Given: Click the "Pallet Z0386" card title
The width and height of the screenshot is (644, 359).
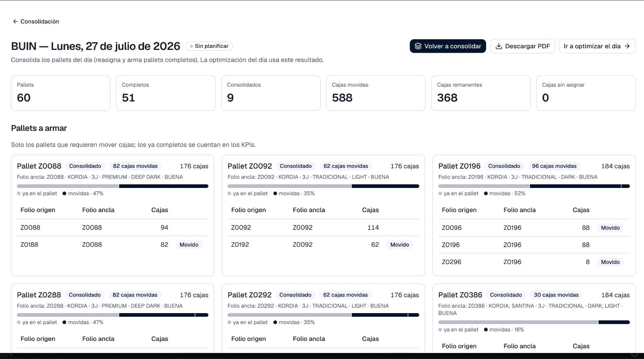Looking at the screenshot, I should coord(460,295).
